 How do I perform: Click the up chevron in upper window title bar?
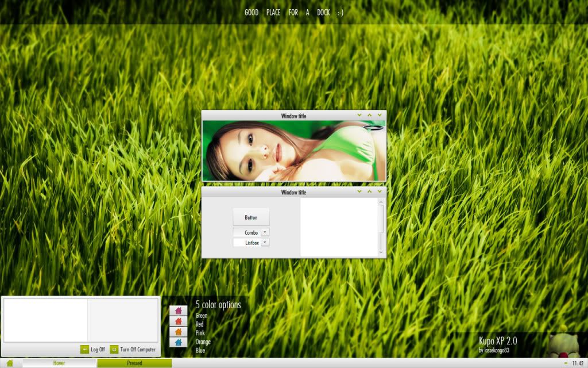[369, 115]
